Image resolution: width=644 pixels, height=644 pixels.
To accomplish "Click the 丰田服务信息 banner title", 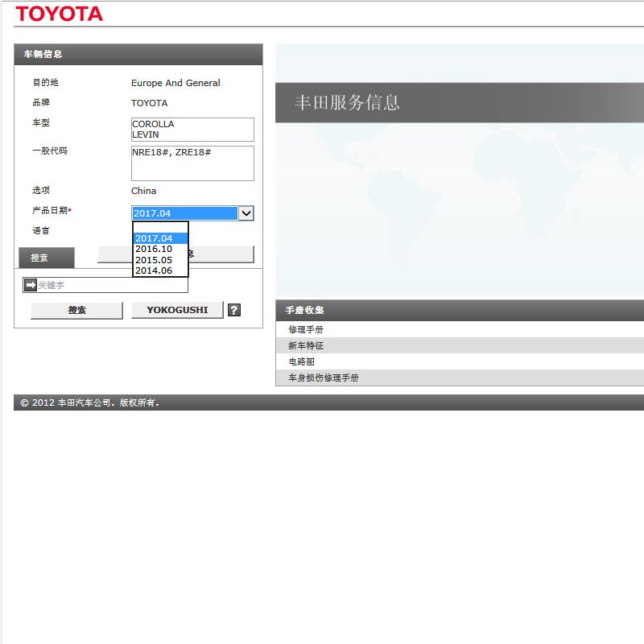I will 347,102.
